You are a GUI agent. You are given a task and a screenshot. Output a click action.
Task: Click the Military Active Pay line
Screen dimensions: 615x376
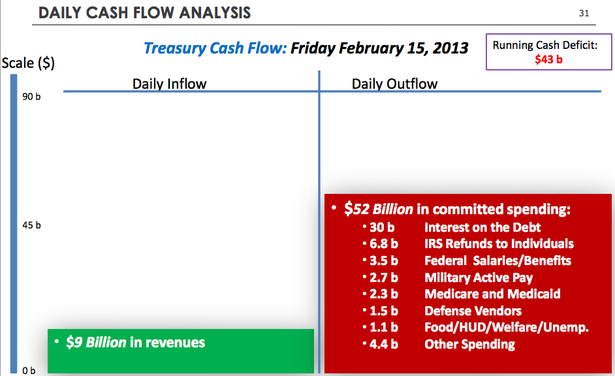tap(451, 278)
